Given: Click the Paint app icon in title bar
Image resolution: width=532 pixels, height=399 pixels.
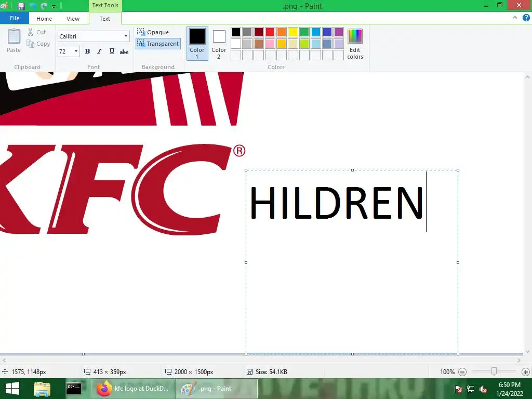Looking at the screenshot, I should click(x=4, y=6).
